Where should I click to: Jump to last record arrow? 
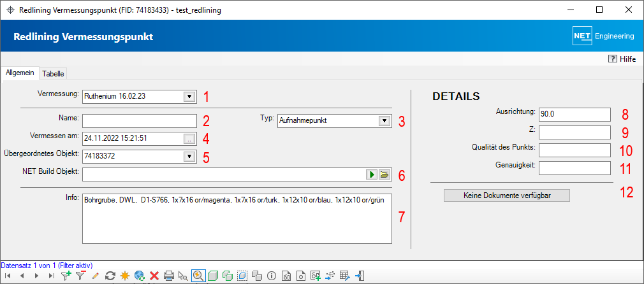pyautogui.click(x=51, y=276)
